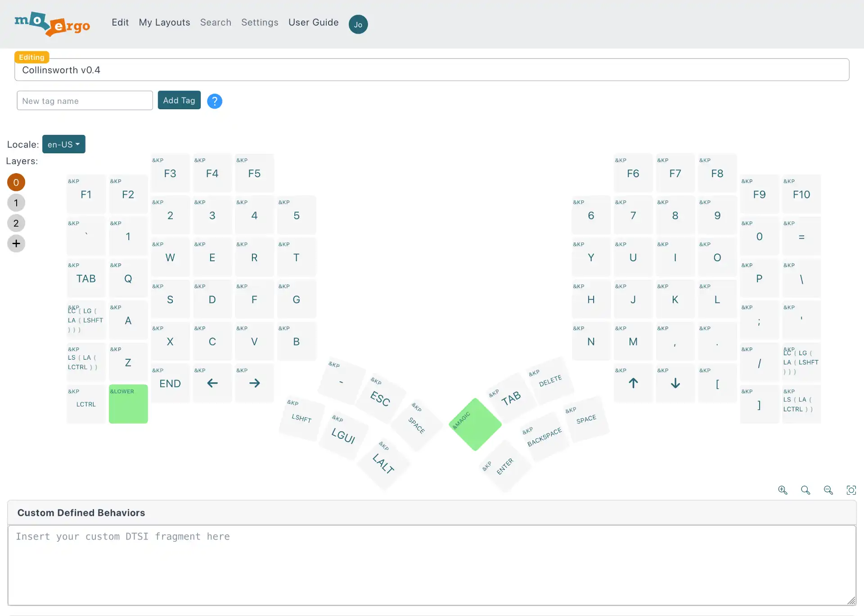864x616 pixels.
Task: Select the green &MAGIC key
Action: pos(475,424)
